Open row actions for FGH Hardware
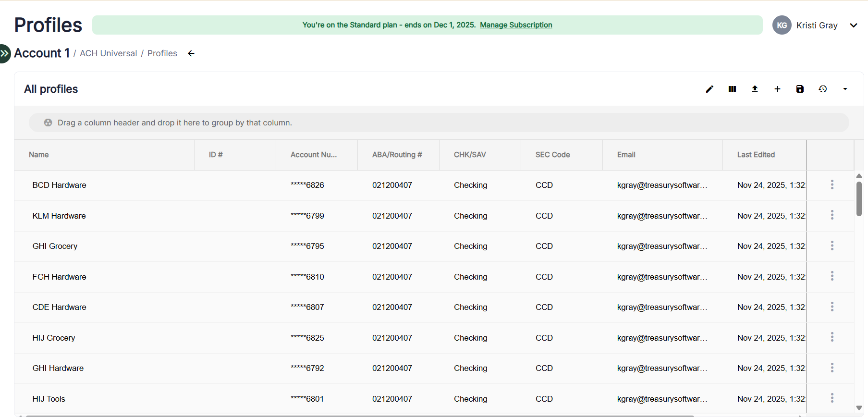 click(x=832, y=276)
